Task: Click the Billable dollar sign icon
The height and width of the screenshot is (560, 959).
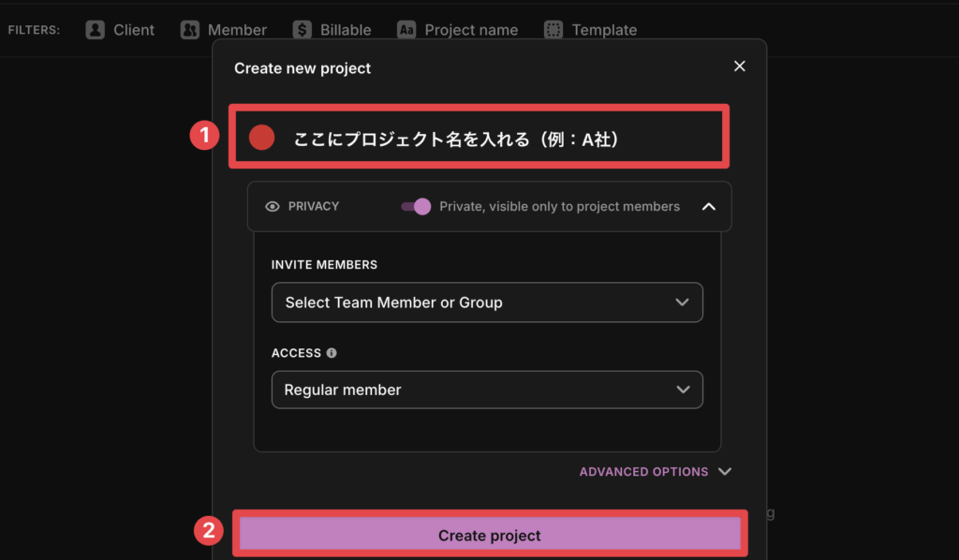Action: 302,30
